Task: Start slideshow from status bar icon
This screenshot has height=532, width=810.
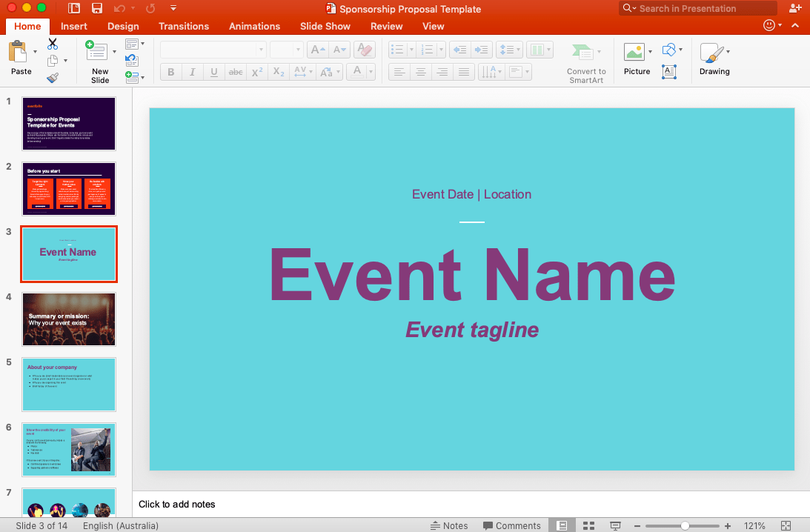Action: point(615,525)
